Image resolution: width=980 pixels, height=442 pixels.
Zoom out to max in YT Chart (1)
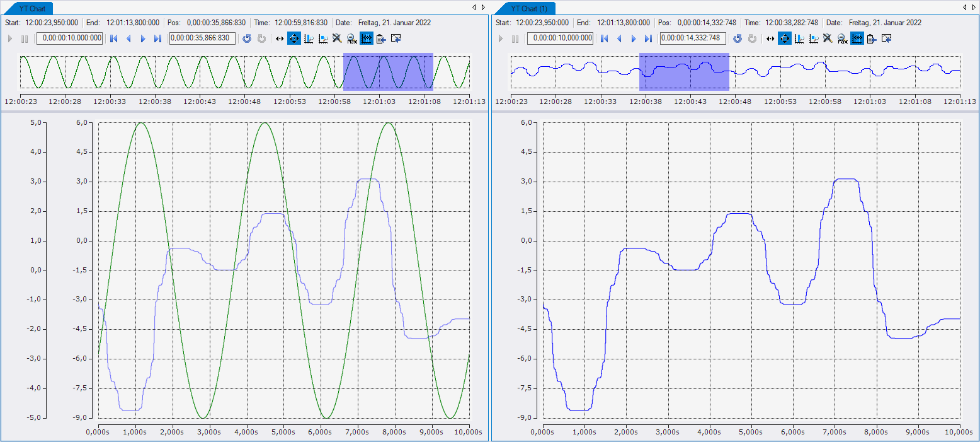842,38
